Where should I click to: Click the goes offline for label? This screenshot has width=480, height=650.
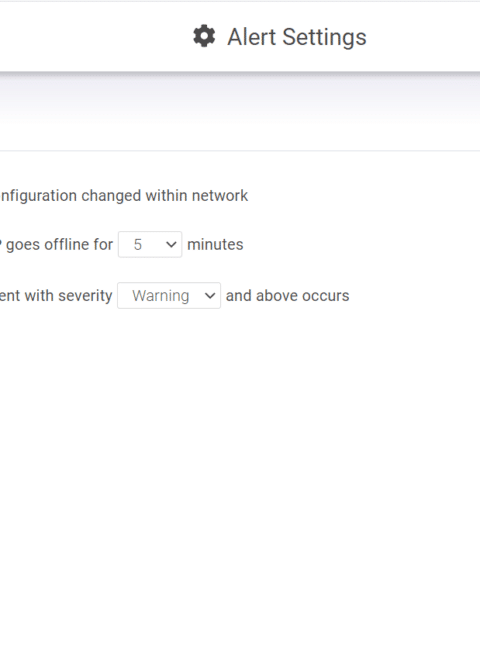click(59, 245)
